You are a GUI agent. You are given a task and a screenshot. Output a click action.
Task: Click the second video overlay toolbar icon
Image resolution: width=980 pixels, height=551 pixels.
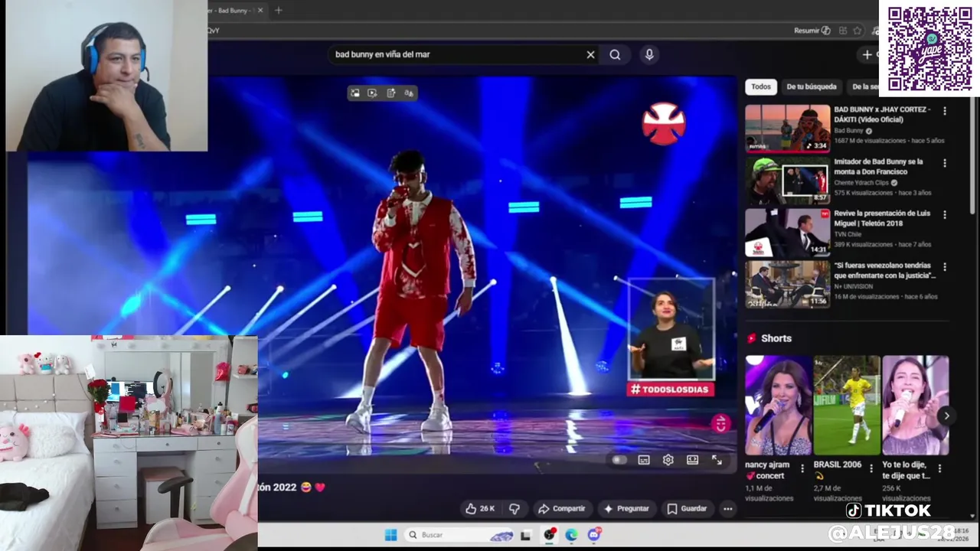pyautogui.click(x=372, y=93)
